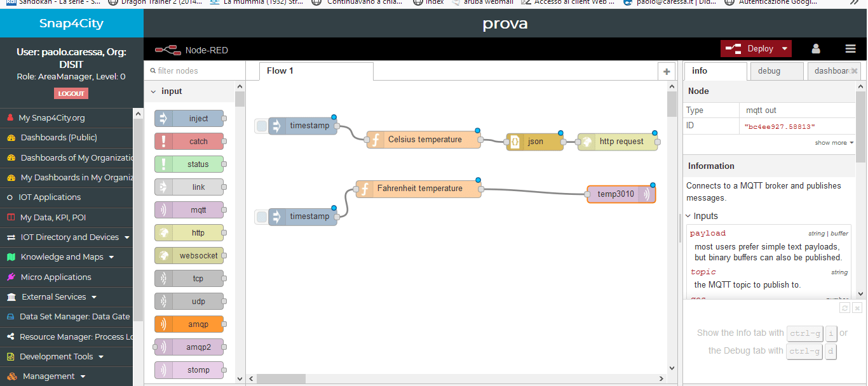Expand Management menu
This screenshot has height=386, width=868.
pyautogui.click(x=67, y=376)
